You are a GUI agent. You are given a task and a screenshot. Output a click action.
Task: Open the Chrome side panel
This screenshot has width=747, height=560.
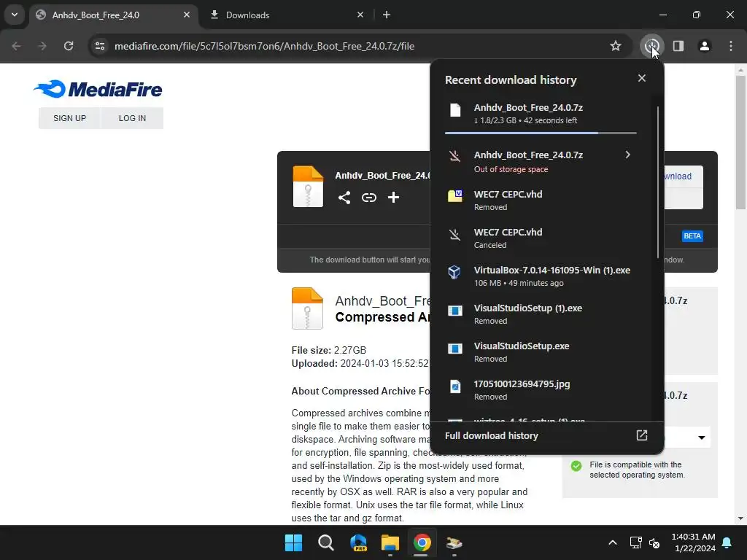678,46
